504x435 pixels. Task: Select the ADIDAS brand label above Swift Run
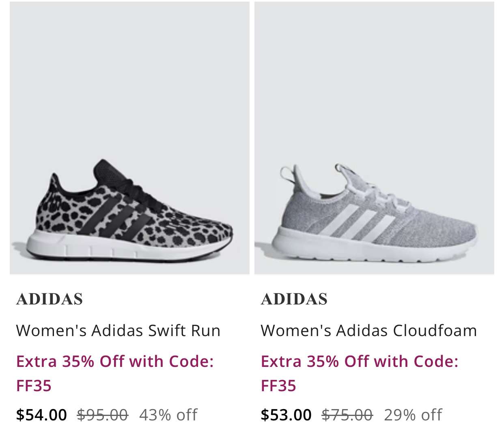[x=50, y=299]
